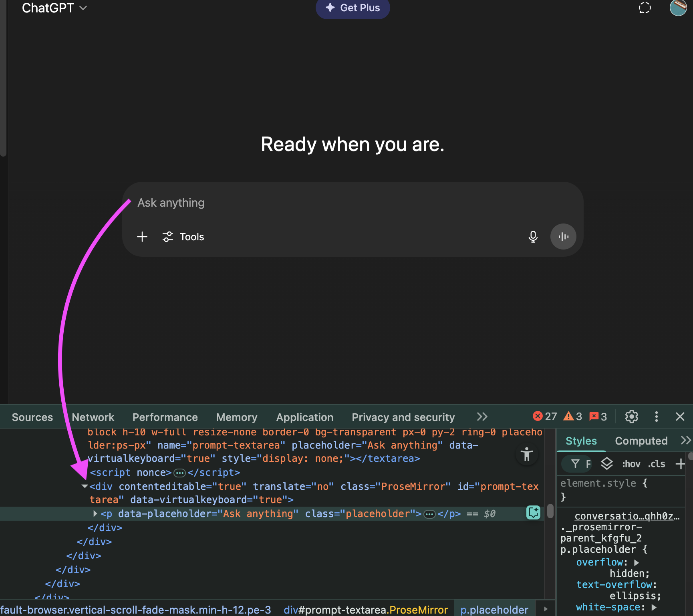693x616 pixels.
Task: Click the ellipsis property value
Action: click(633, 596)
